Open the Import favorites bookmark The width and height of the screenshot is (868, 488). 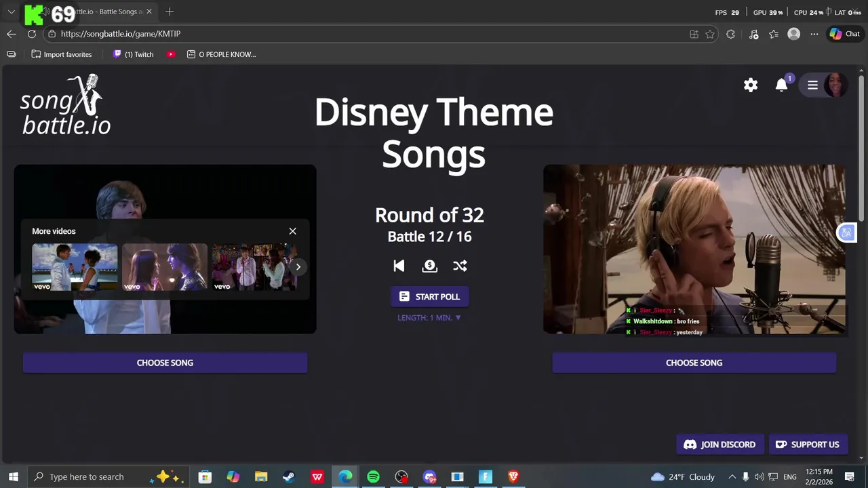point(62,54)
